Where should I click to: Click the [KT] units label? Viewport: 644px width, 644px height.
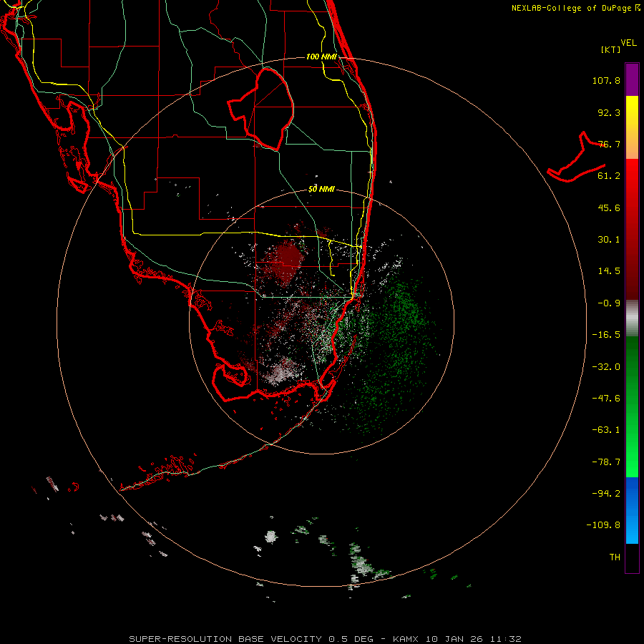pyautogui.click(x=611, y=49)
